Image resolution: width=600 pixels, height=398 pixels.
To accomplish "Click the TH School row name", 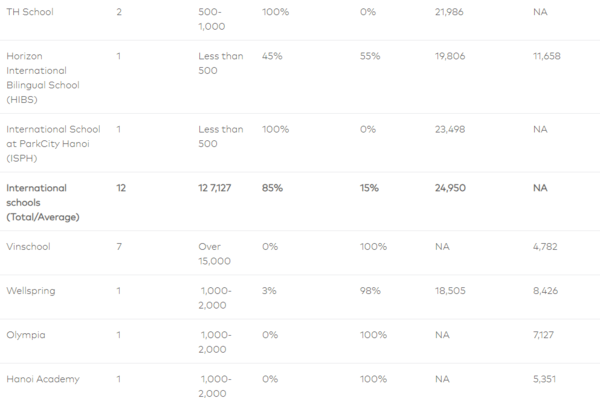I will click(30, 12).
